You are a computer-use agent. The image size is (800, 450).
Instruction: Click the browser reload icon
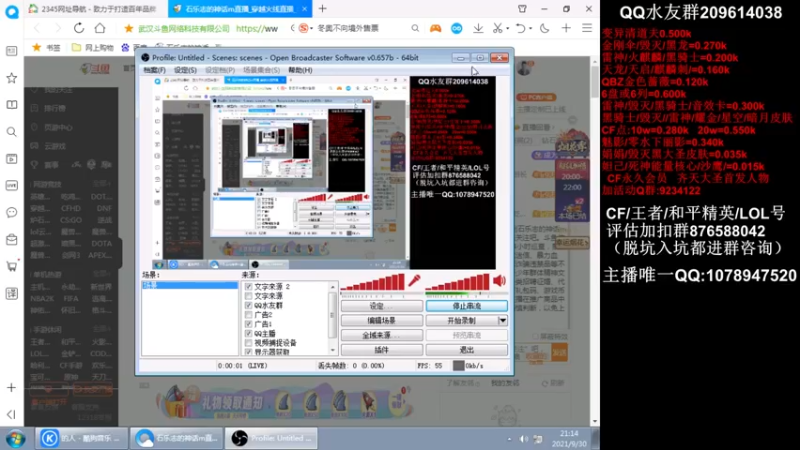(79, 28)
